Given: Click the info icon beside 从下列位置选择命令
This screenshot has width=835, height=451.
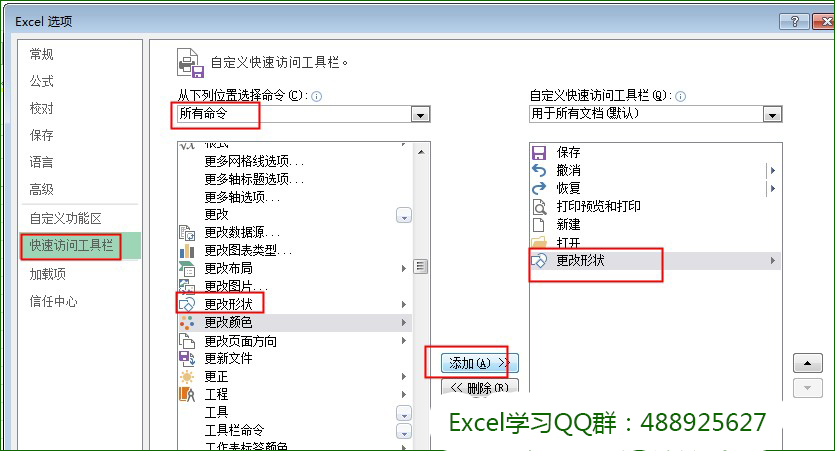Looking at the screenshot, I should tap(316, 96).
